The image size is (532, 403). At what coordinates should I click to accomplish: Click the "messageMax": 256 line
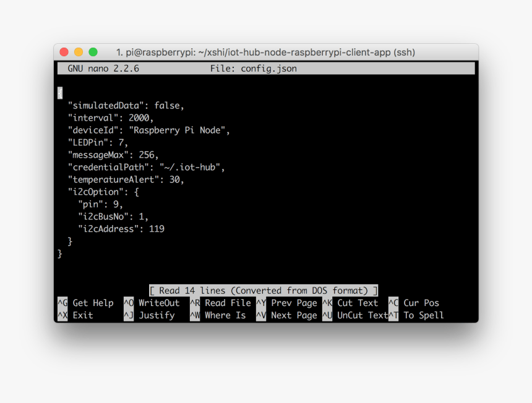(x=113, y=155)
